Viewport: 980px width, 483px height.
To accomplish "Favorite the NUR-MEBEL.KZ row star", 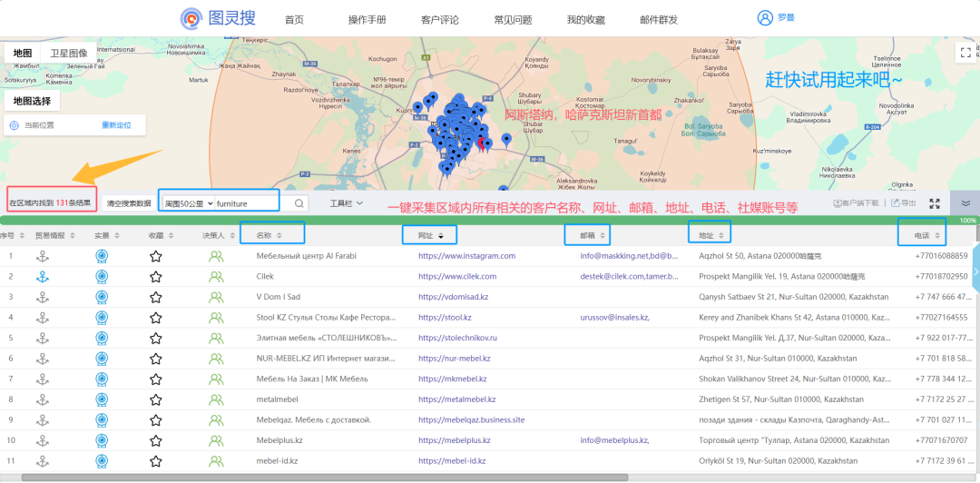I will [x=156, y=359].
